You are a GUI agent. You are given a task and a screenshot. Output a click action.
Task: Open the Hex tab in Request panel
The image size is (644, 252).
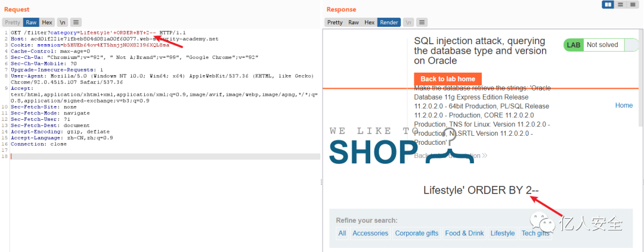point(47,22)
